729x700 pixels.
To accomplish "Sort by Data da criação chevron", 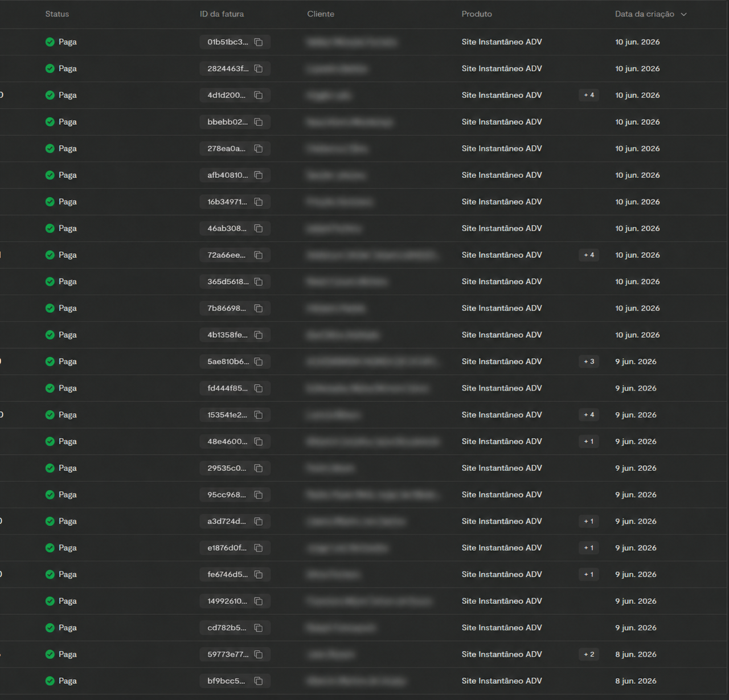I will pyautogui.click(x=684, y=14).
